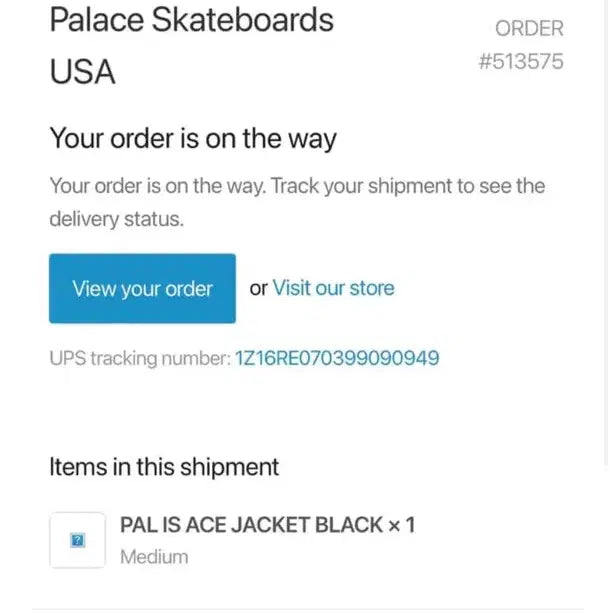
Task: Select order number #513575
Action: pyautogui.click(x=521, y=62)
